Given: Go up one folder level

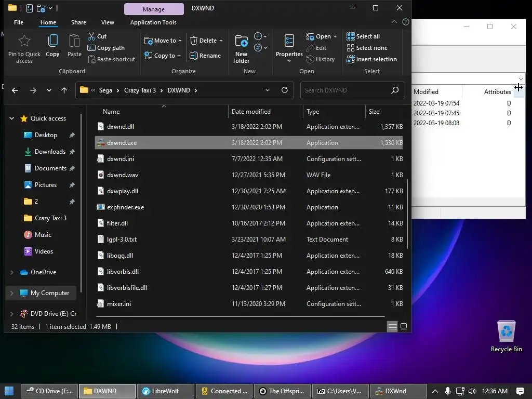Looking at the screenshot, I should coord(64,90).
